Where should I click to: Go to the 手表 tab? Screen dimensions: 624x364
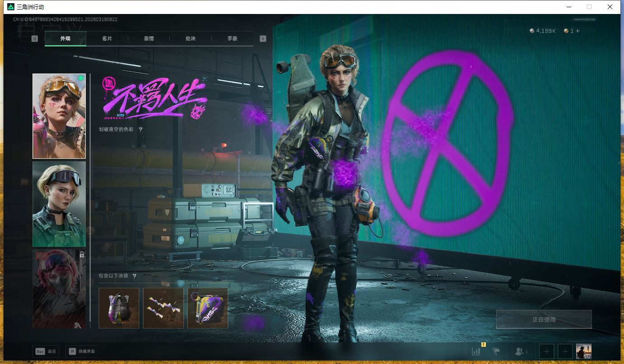(232, 39)
